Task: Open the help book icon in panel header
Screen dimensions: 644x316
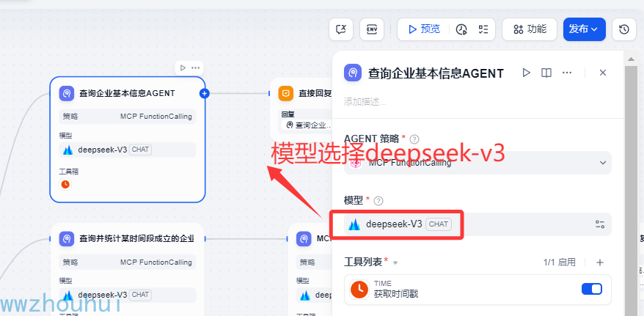Action: [x=546, y=73]
